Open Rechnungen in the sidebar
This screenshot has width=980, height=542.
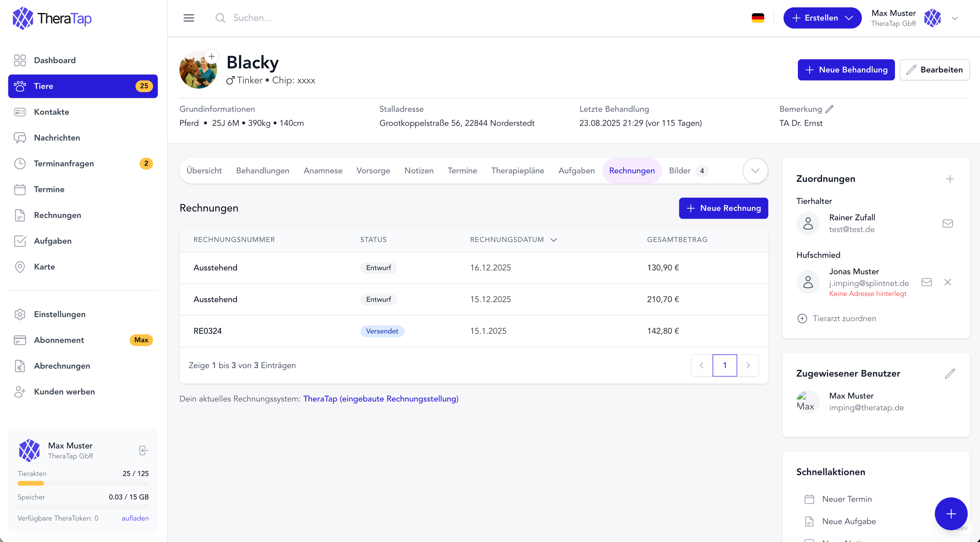[x=58, y=215]
